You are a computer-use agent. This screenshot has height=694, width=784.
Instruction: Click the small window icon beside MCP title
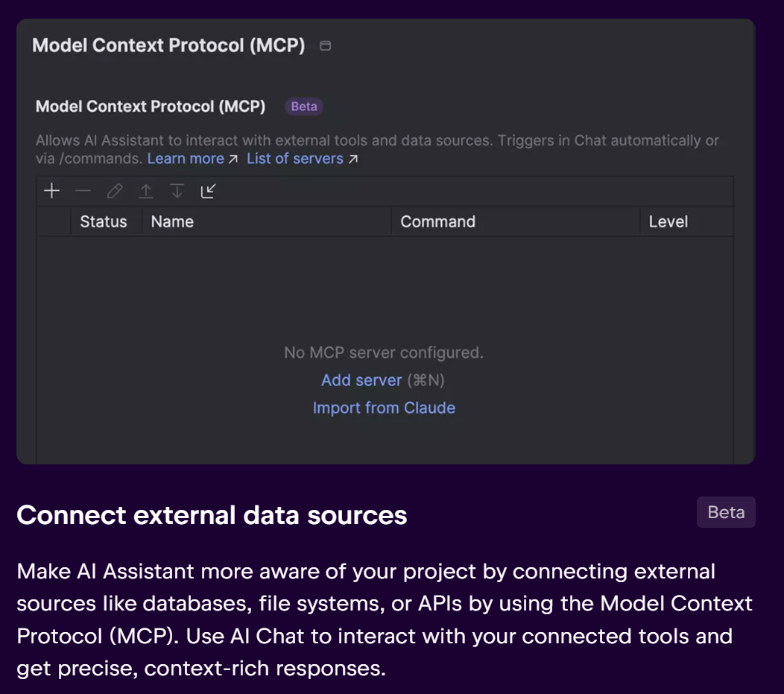[x=326, y=46]
